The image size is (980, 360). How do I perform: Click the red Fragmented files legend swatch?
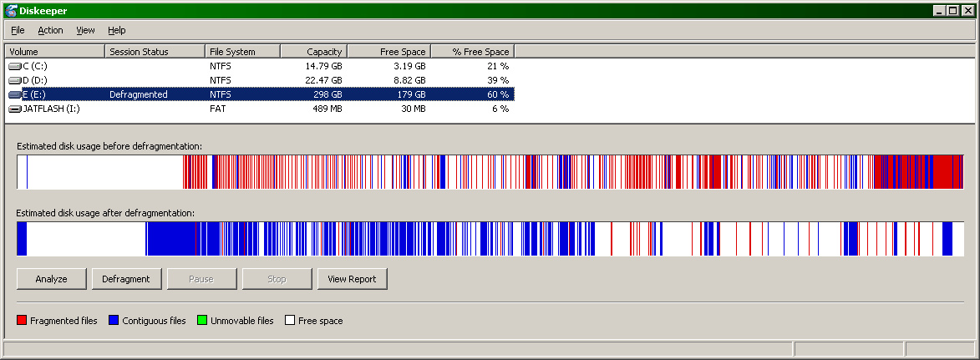[22, 321]
